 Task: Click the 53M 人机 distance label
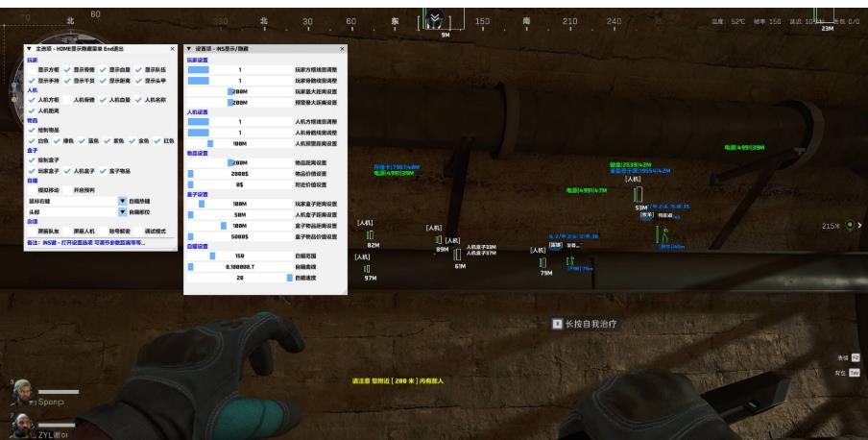tap(641, 208)
